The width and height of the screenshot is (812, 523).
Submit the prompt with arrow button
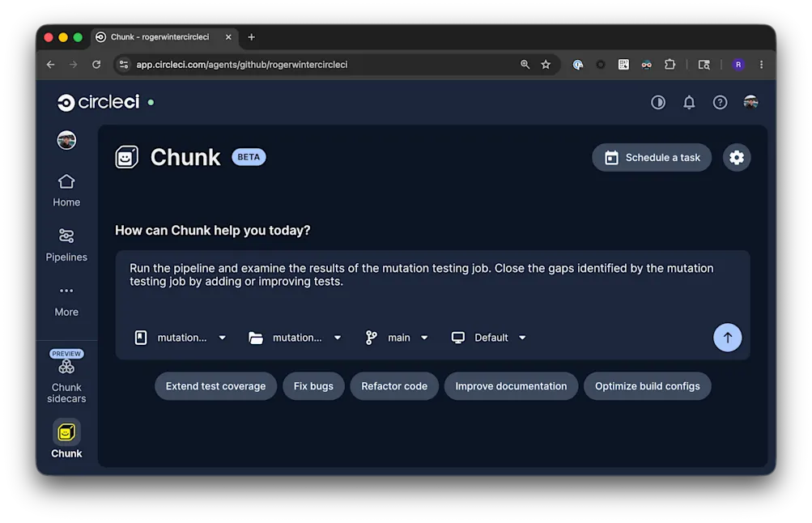tap(727, 338)
